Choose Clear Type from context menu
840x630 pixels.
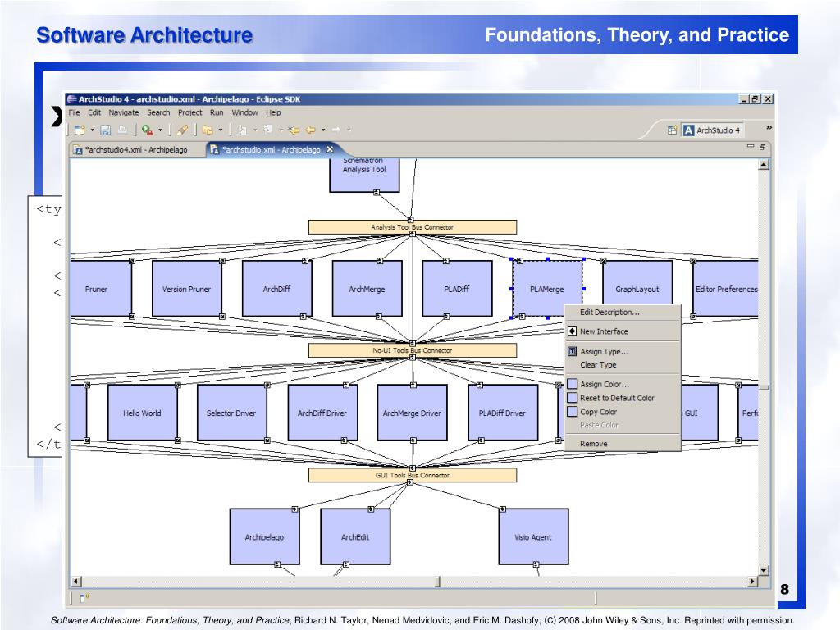pos(623,365)
